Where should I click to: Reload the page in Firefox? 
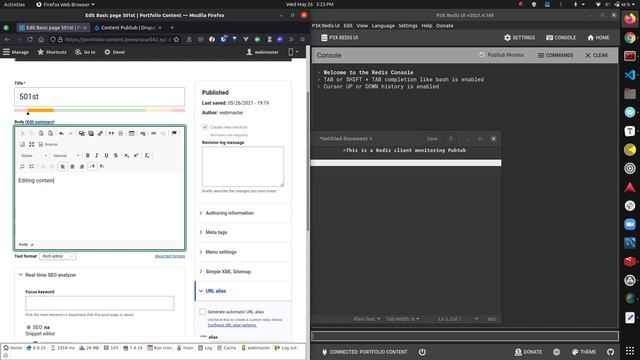[30, 40]
